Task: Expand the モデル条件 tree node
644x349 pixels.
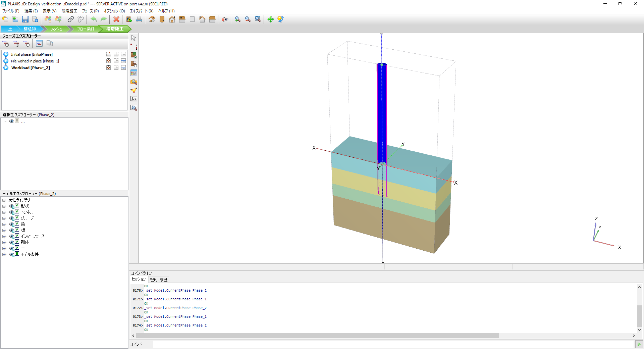Action: click(4, 254)
